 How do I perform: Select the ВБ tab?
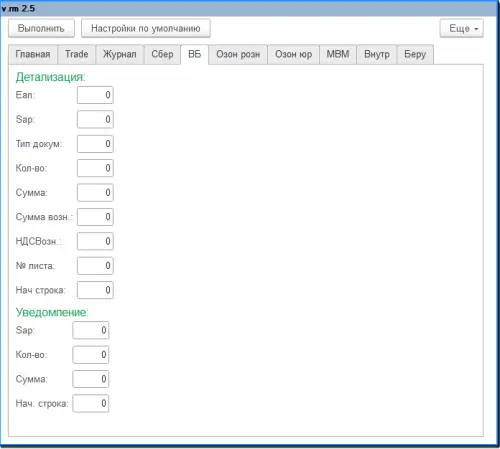coord(195,54)
